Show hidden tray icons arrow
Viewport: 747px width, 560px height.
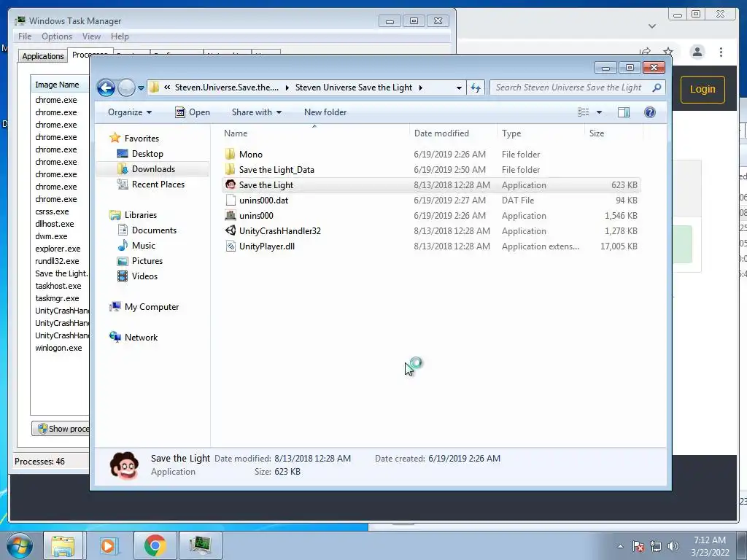tap(620, 547)
